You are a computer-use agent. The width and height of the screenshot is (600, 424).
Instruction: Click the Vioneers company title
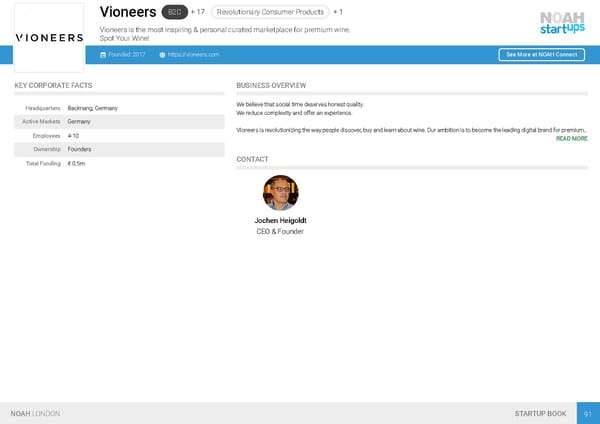point(128,13)
